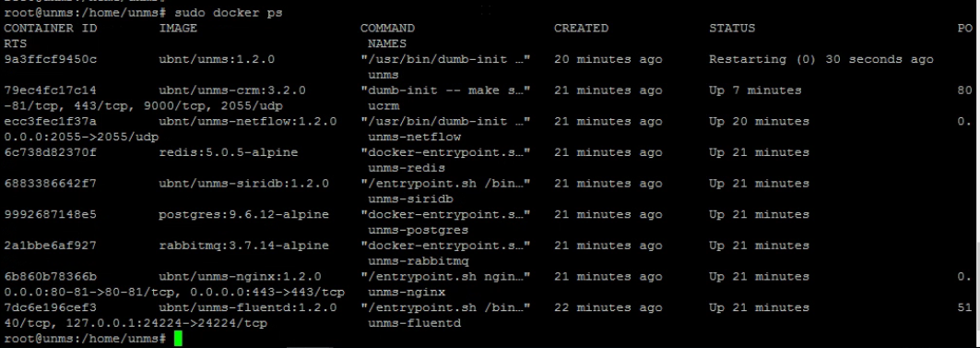Click the unms-rabbitmq container name
Screen dimensions: 980x348
[419, 260]
